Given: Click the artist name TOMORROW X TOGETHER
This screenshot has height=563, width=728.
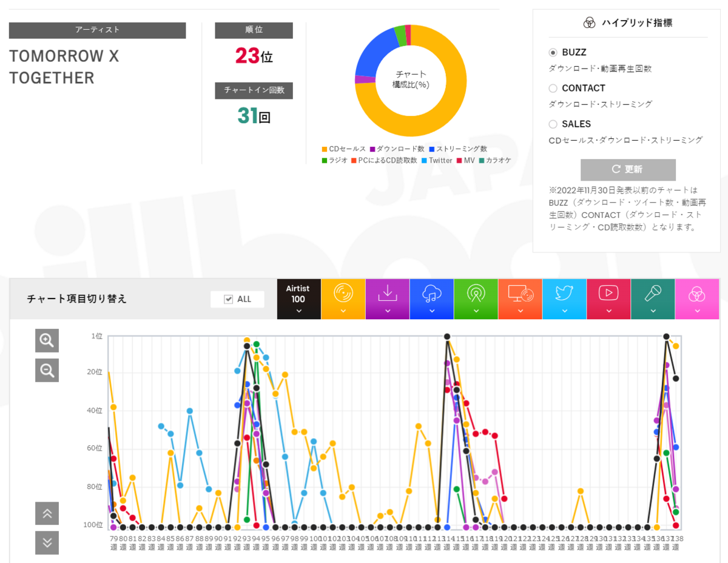Looking at the screenshot, I should (x=64, y=67).
